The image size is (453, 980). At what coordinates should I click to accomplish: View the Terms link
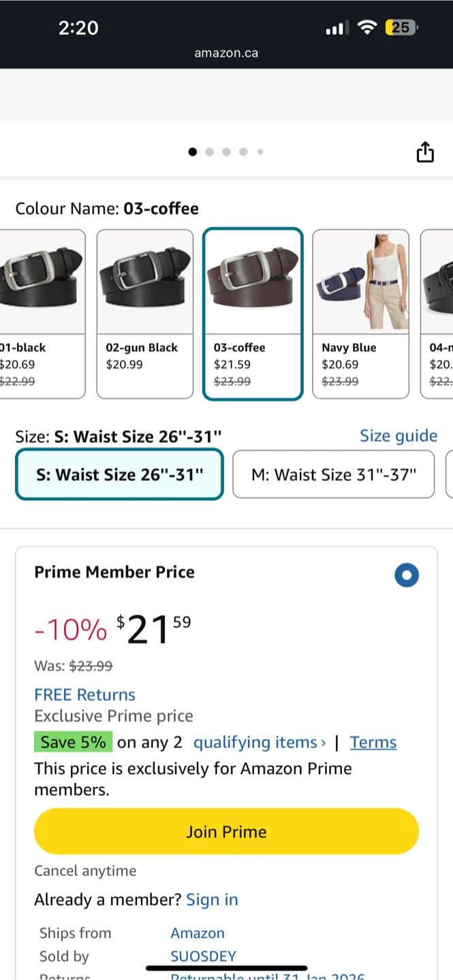pos(373,742)
